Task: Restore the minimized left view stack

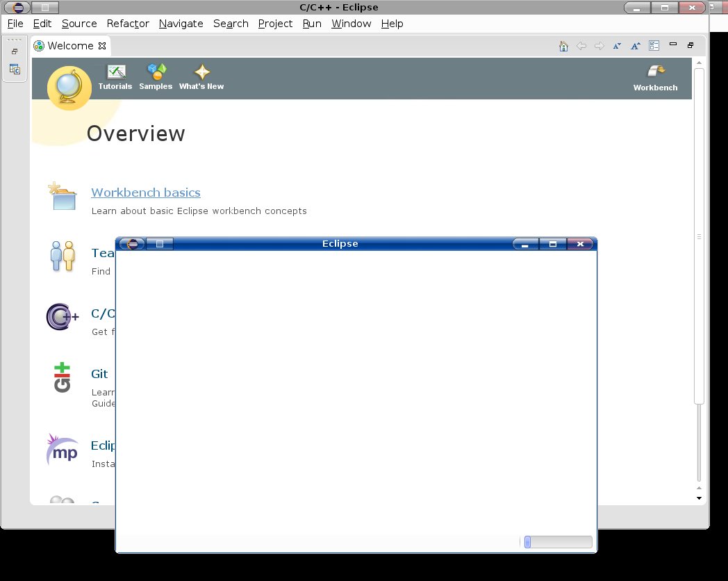Action: click(15, 51)
